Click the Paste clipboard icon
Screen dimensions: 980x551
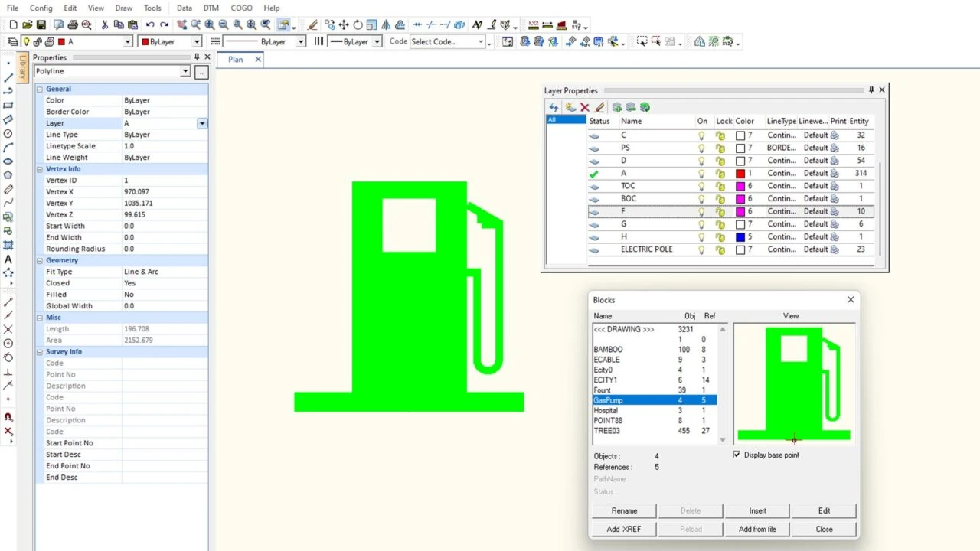tap(133, 24)
